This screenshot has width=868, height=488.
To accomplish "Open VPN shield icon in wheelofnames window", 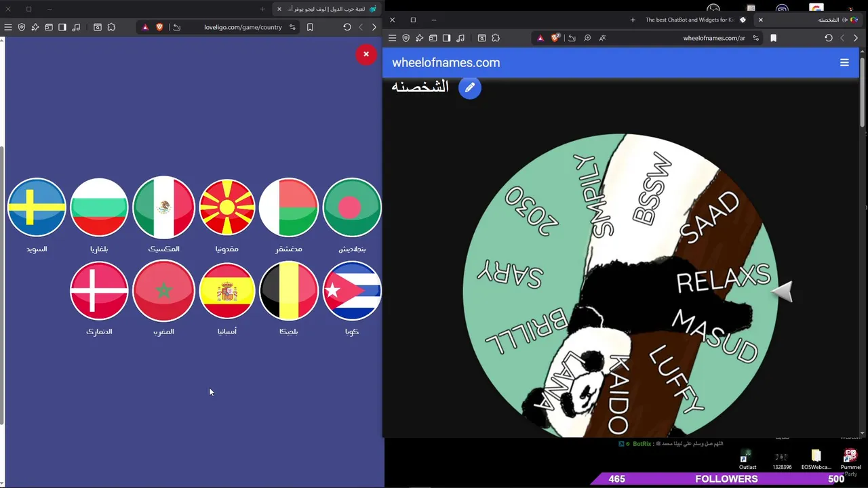I will (406, 38).
